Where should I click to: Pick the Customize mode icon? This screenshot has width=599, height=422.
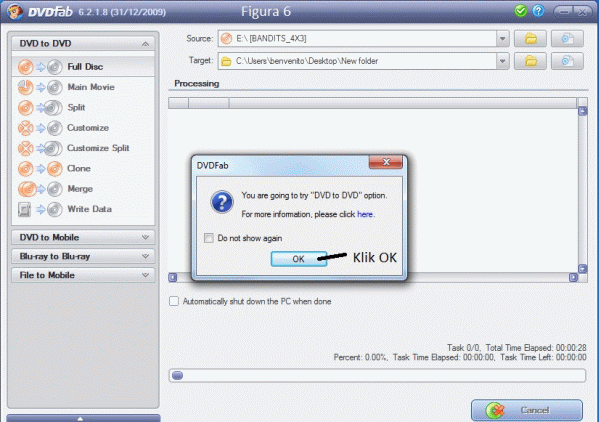(40, 128)
